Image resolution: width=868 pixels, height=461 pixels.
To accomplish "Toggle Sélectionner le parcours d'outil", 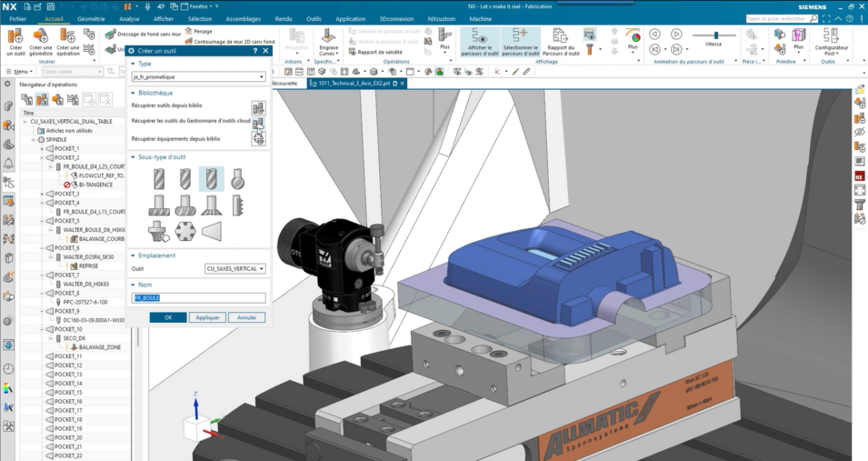I will (521, 42).
